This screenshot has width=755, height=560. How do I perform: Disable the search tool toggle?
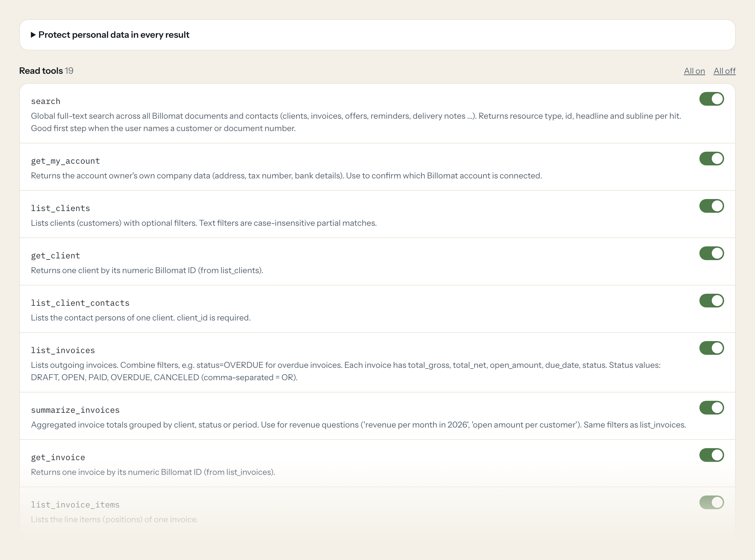click(711, 99)
